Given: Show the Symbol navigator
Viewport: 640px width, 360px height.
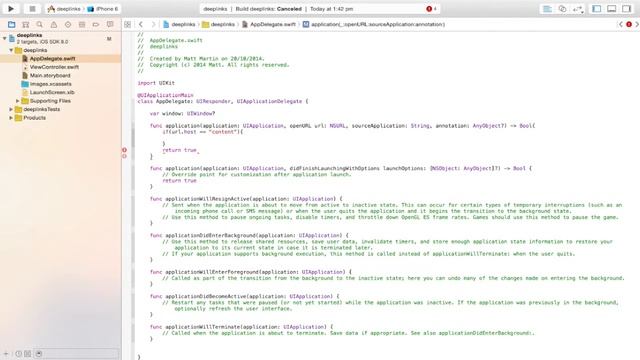Looking at the screenshot, I should point(25,24).
